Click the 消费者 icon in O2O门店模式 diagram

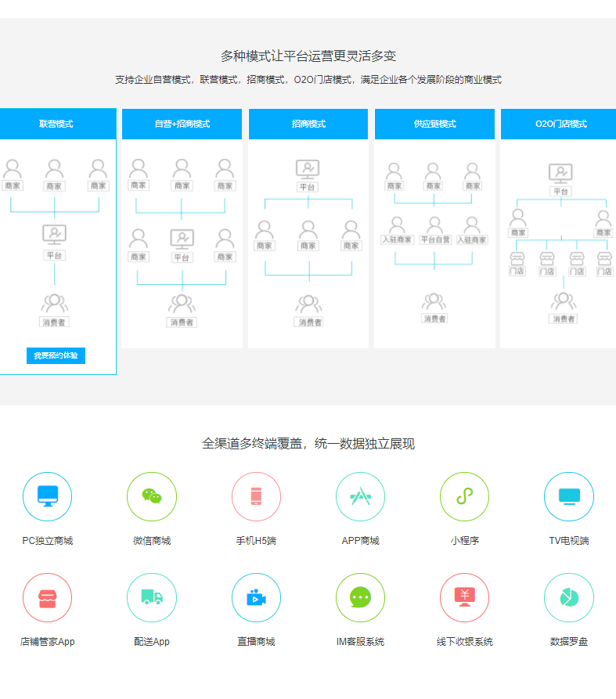tap(564, 301)
